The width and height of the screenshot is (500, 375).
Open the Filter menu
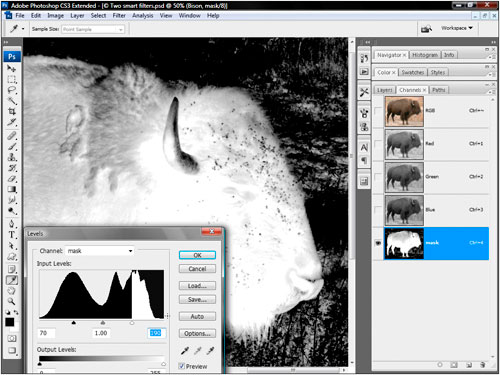click(x=119, y=16)
